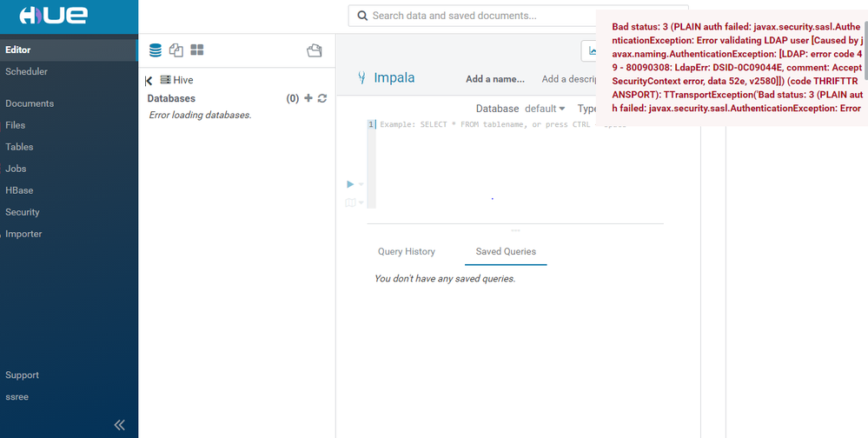Open Files in the sidebar

tap(16, 125)
